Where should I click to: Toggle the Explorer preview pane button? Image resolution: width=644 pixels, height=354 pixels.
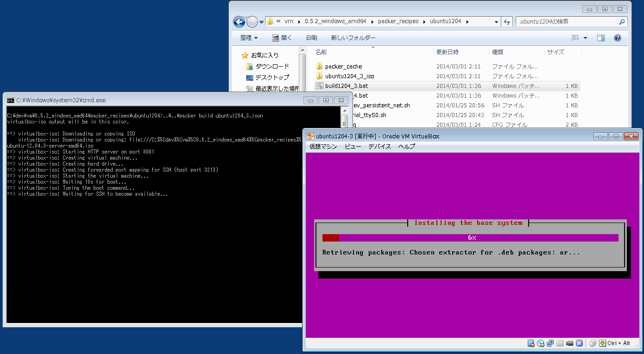601,38
